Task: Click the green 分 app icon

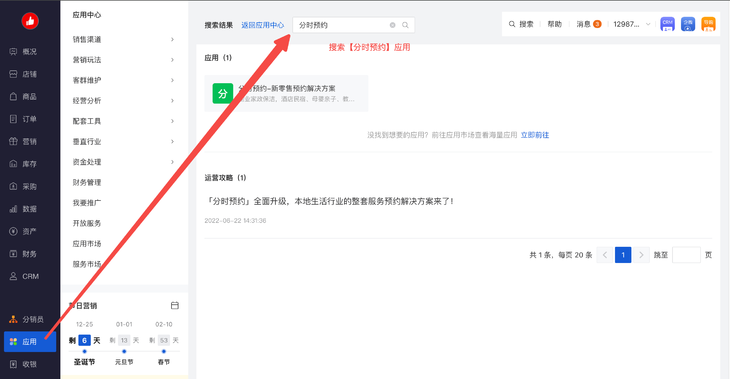Action: [x=223, y=94]
